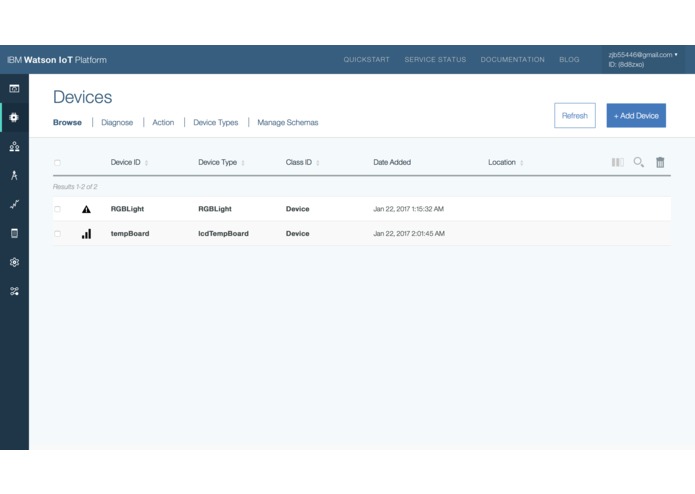This screenshot has height=494, width=695.
Task: Click the Date Added column header
Action: tap(392, 162)
